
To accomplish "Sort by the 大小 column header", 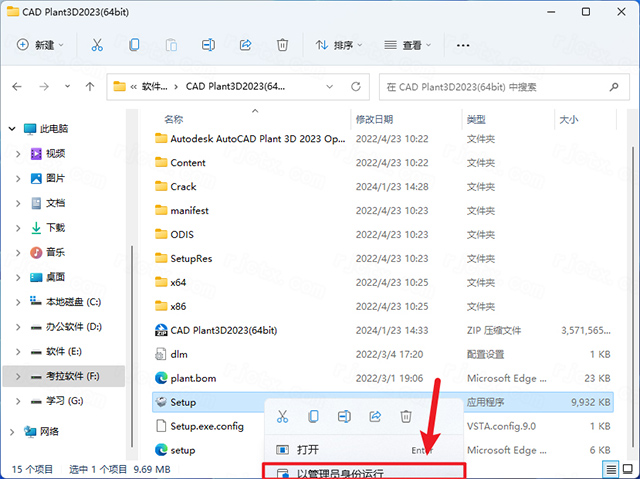I will (569, 119).
